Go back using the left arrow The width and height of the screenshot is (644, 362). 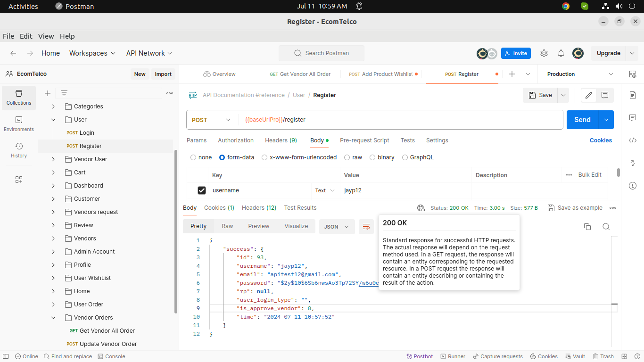point(13,53)
